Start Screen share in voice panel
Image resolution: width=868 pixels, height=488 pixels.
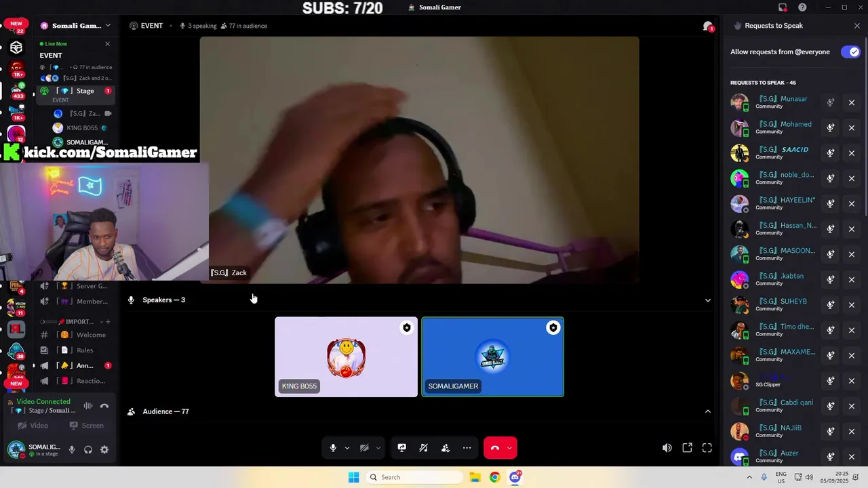pyautogui.click(x=86, y=426)
